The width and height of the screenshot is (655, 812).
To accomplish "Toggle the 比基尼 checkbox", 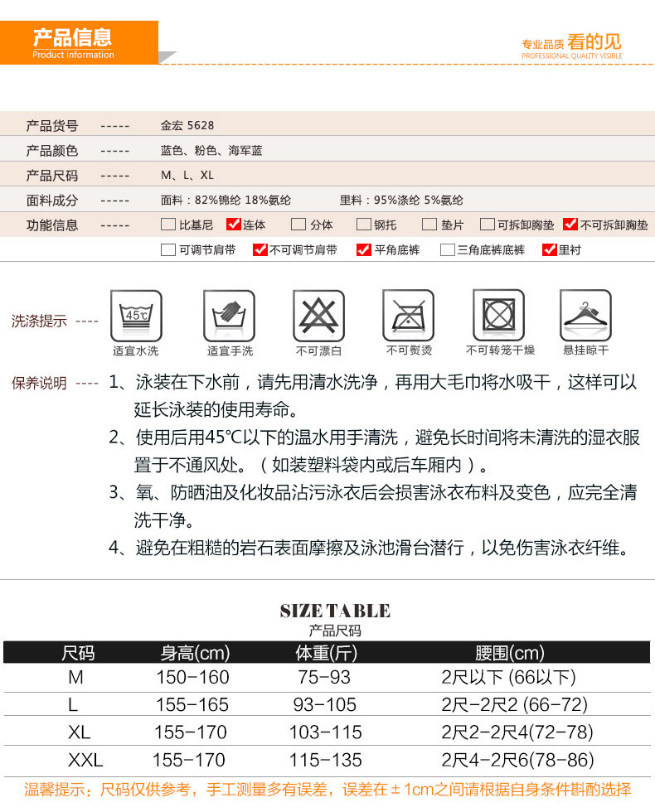I will (x=168, y=225).
